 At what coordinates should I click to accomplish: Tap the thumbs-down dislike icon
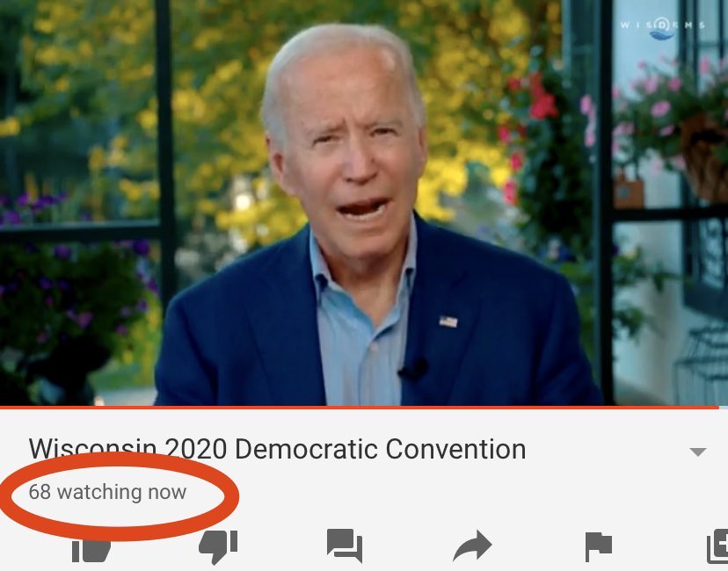(218, 547)
